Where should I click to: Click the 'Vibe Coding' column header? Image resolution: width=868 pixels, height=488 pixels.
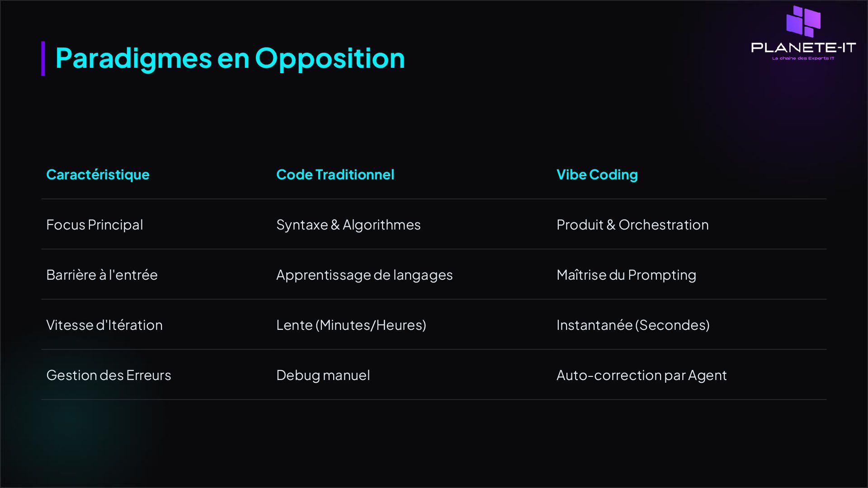(597, 174)
